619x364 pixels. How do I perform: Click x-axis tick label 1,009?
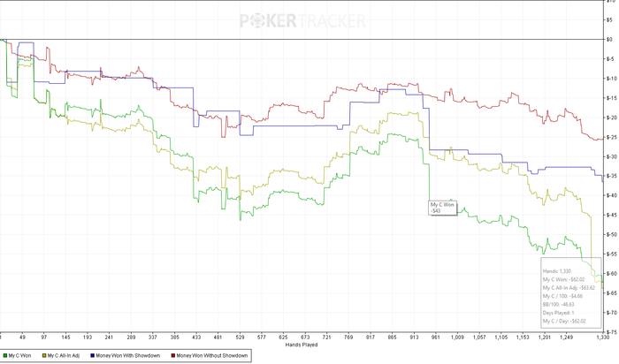pos(457,337)
